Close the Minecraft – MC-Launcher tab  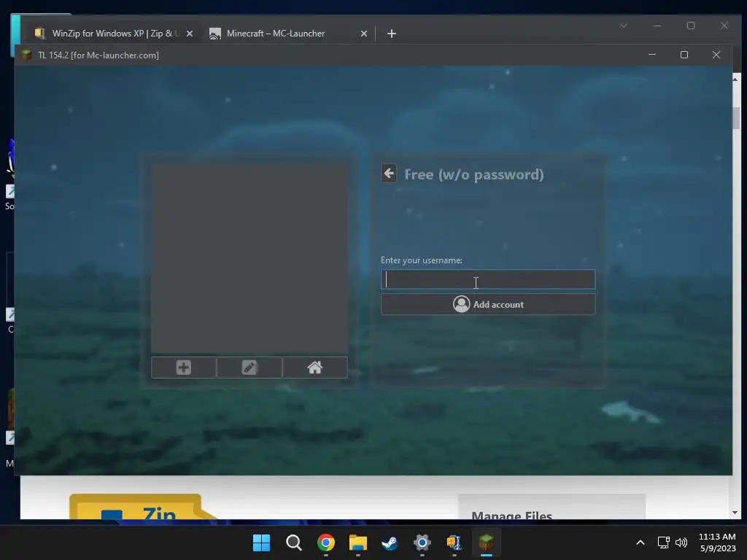point(364,34)
